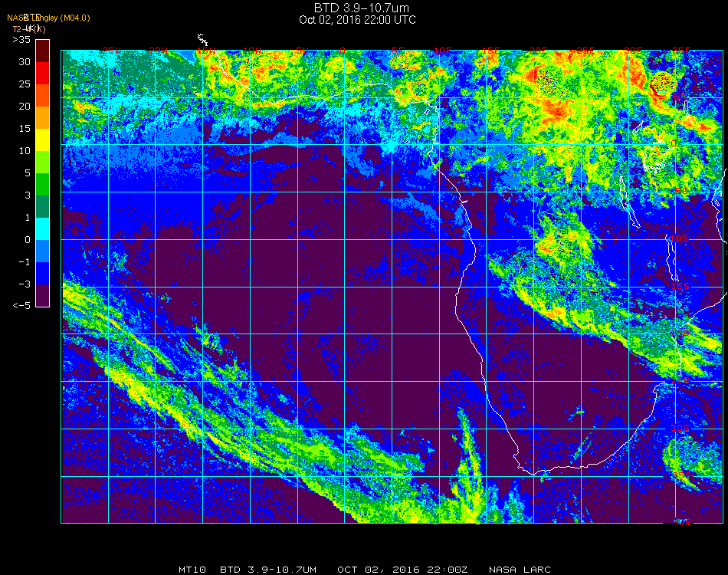The width and height of the screenshot is (728, 575).
Task: Click the "NASA Langley (M04.0)" label
Action: pos(48,18)
